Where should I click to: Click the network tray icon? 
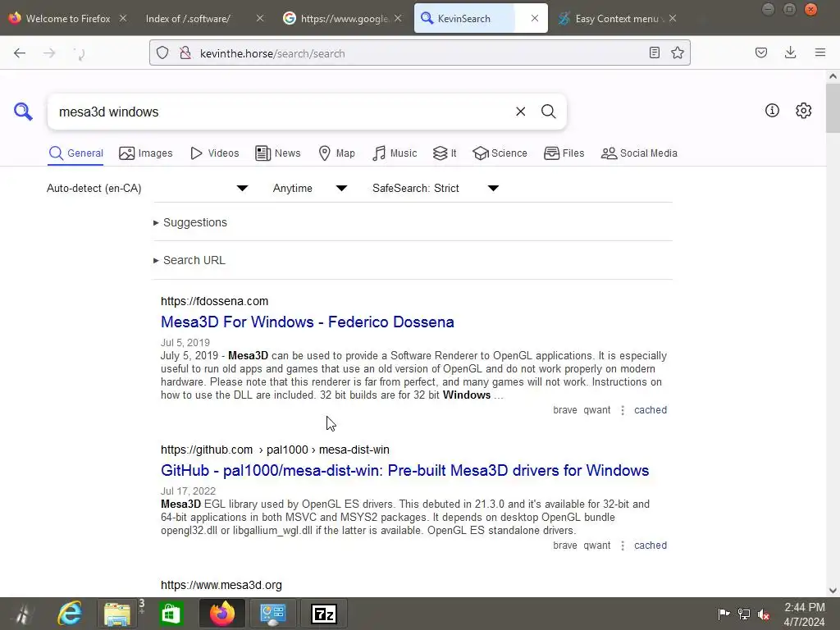click(743, 614)
